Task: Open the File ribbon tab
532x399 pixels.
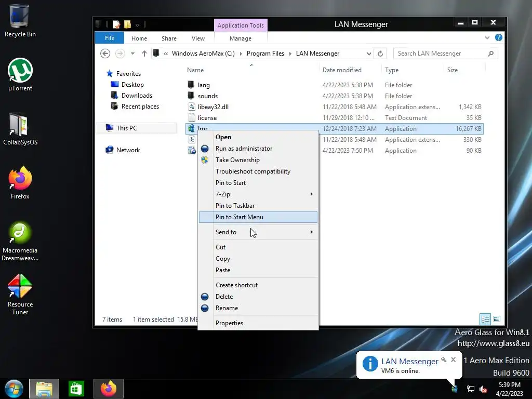Action: (110, 38)
